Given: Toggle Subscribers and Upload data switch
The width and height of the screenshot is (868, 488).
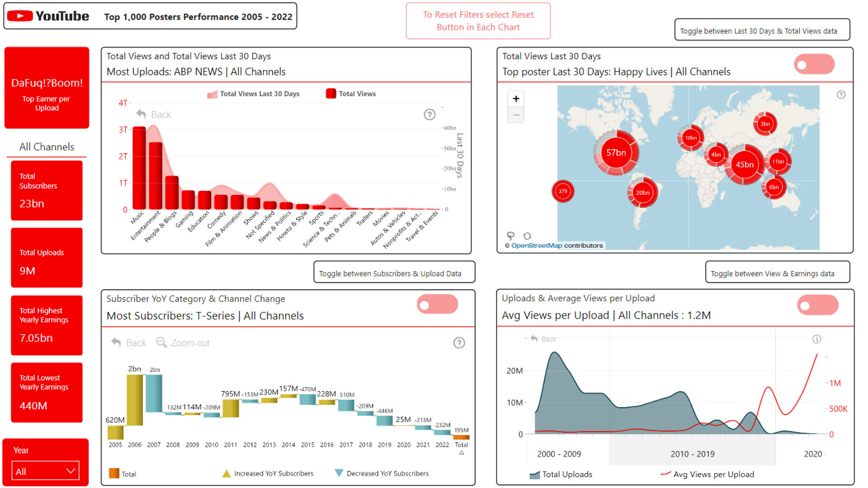Looking at the screenshot, I should 437,305.
